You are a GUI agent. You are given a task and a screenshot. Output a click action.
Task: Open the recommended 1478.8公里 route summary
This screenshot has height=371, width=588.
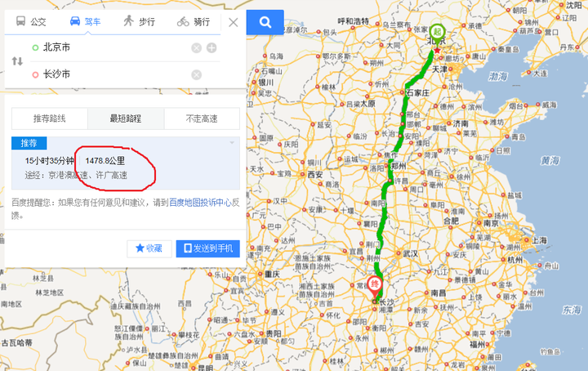(x=126, y=163)
